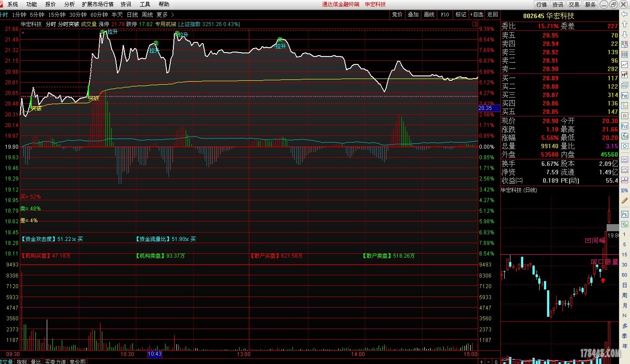This screenshot has width=630, height=364.
Task: Click the 交易 trading button
Action: 574,4
